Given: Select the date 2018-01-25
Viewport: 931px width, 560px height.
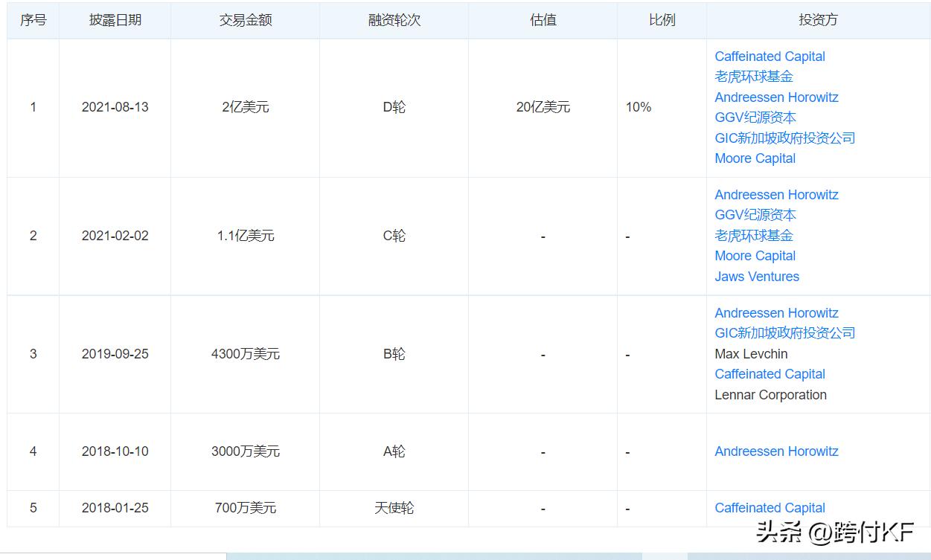Looking at the screenshot, I should [x=115, y=508].
